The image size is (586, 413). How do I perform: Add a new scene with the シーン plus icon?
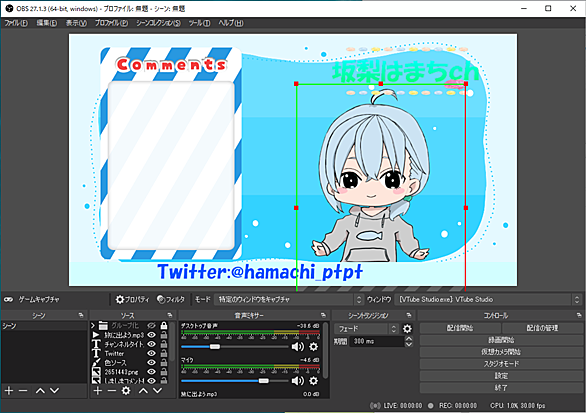[x=9, y=391]
